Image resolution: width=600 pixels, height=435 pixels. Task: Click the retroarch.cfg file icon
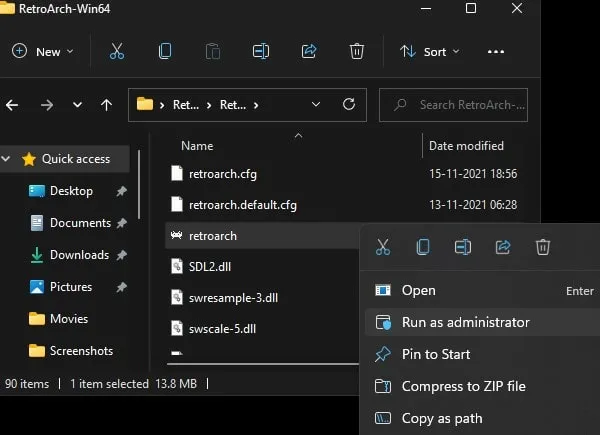[x=177, y=173]
